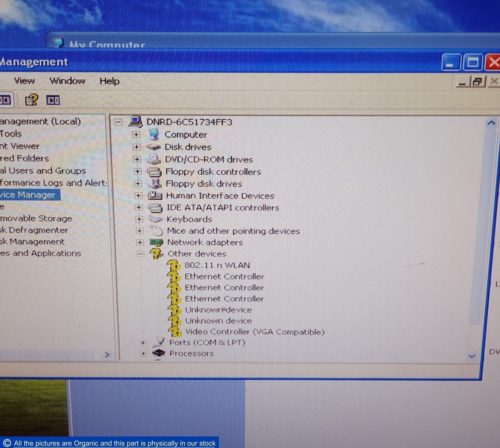Select Performance Logs and Alerts
500x448 pixels.
pyautogui.click(x=53, y=183)
